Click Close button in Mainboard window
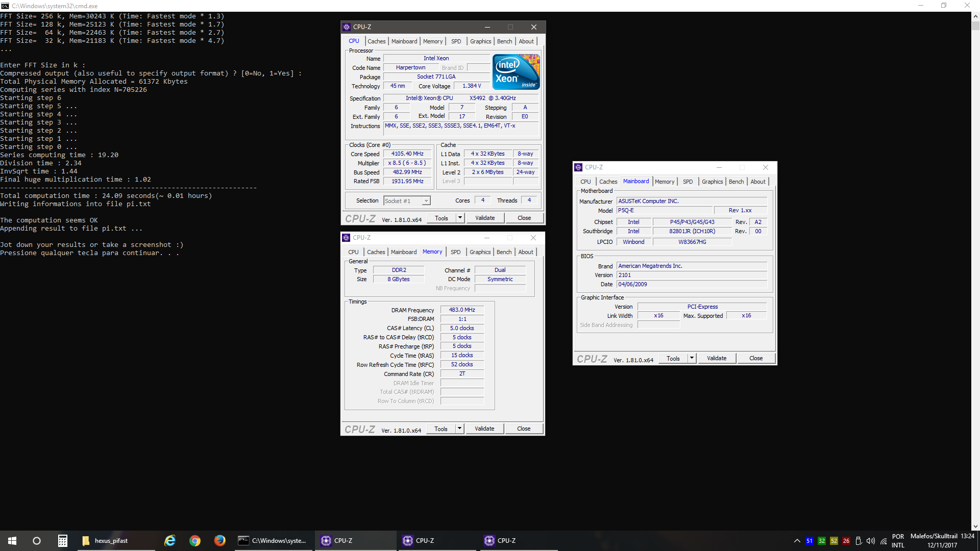 point(756,358)
